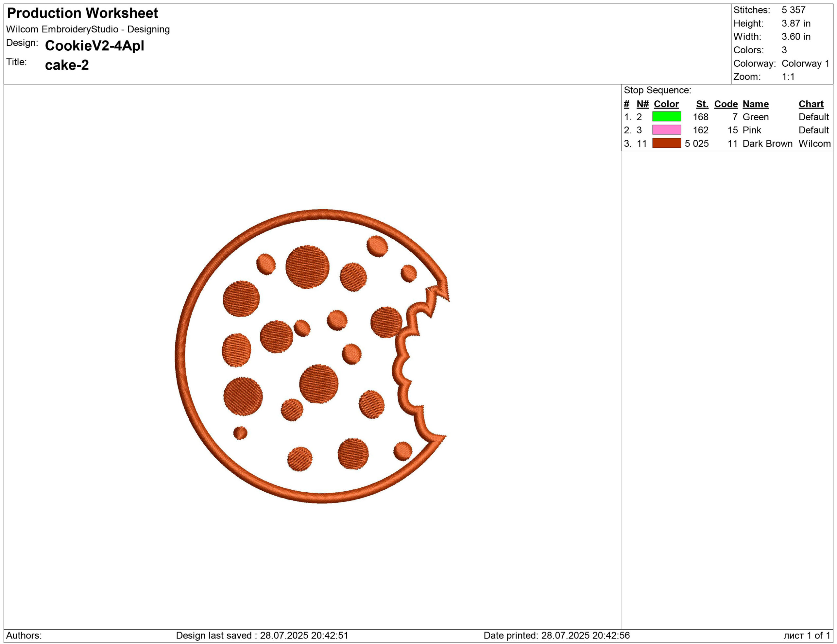Click the St. column header
The image size is (837, 644).
(x=702, y=104)
